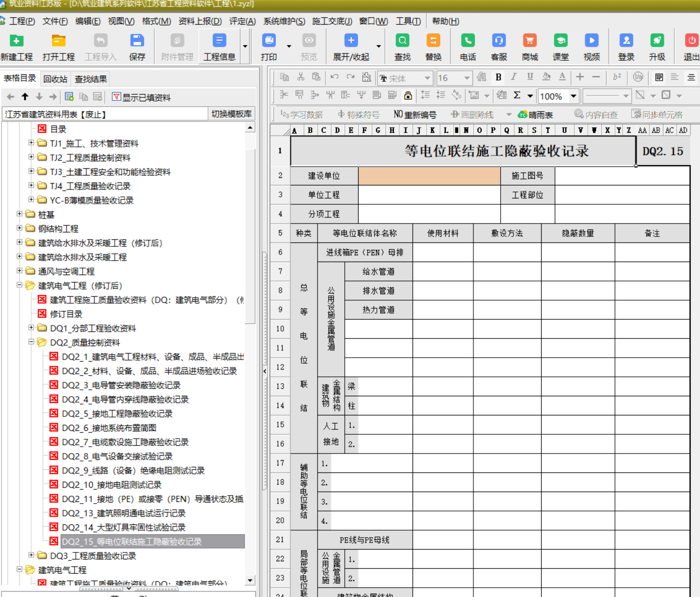Click the sum Σ icon
The image size is (700, 597).
pos(517,95)
